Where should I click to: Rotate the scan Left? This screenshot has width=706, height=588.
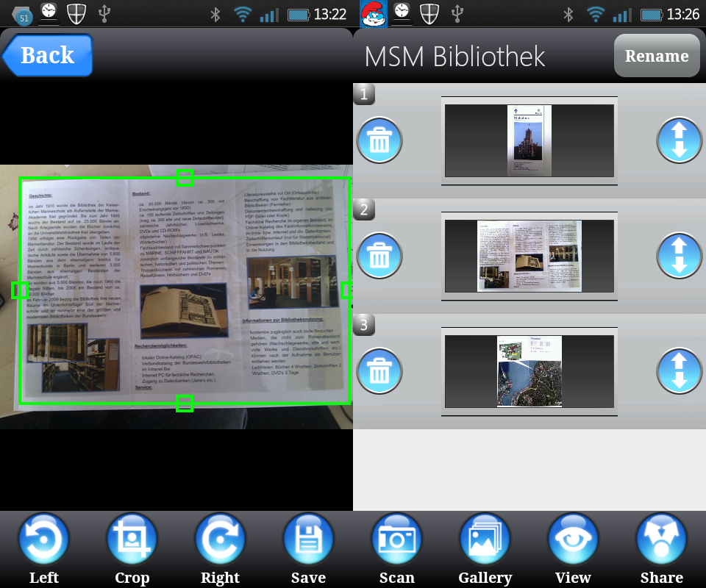44,539
